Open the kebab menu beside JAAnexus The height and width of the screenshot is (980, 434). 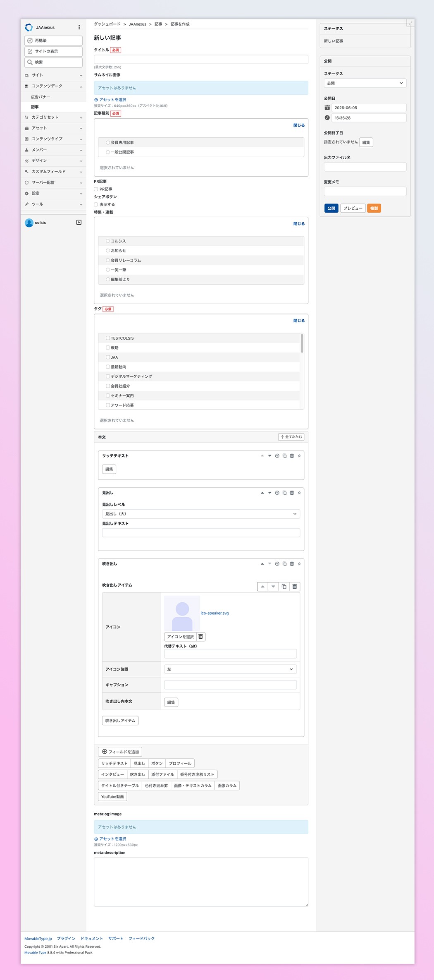(79, 27)
